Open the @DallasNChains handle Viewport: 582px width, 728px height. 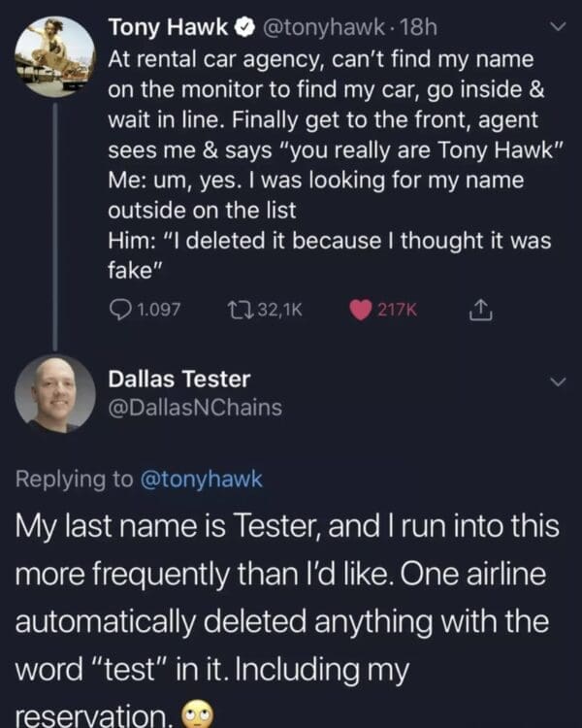click(195, 409)
